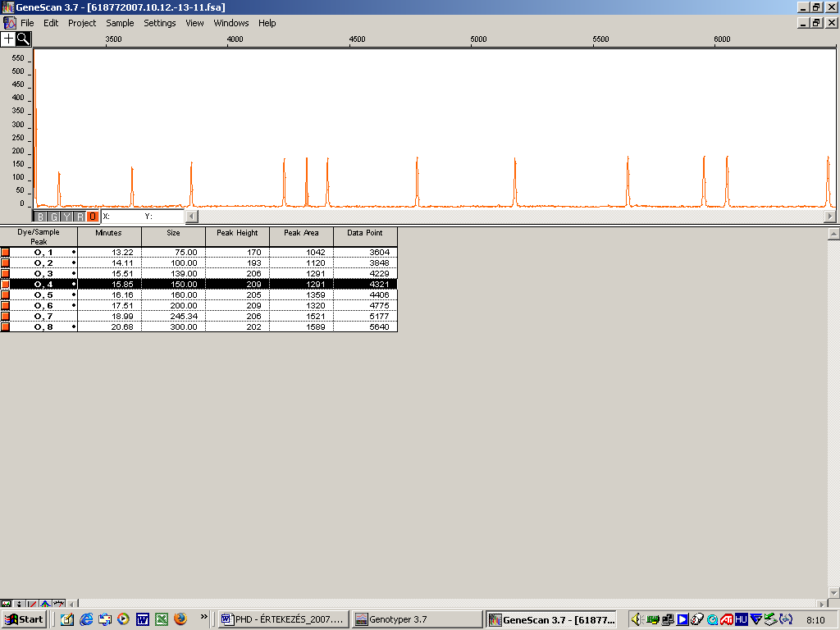
Task: Click orange color square of row O, 1
Action: click(6, 253)
